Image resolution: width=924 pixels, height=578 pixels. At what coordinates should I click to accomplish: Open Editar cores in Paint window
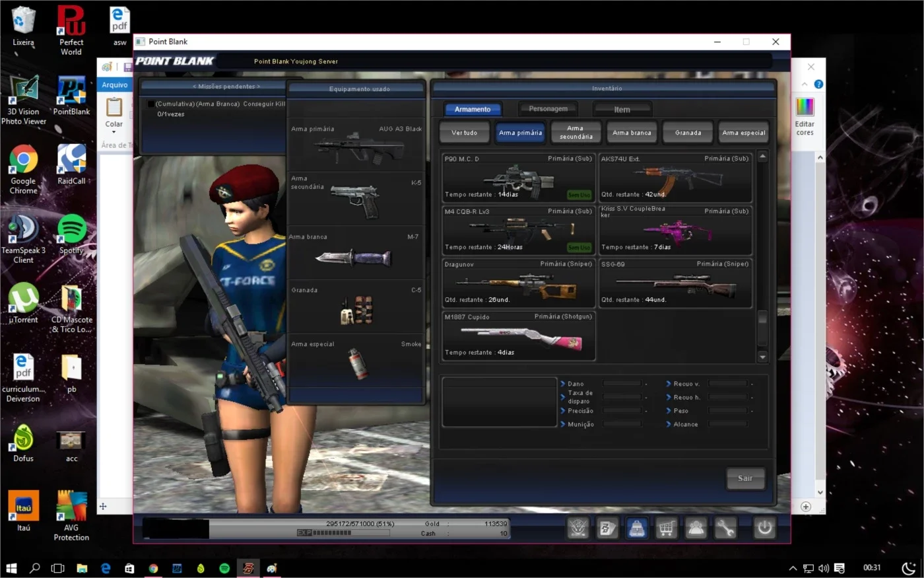point(805,117)
